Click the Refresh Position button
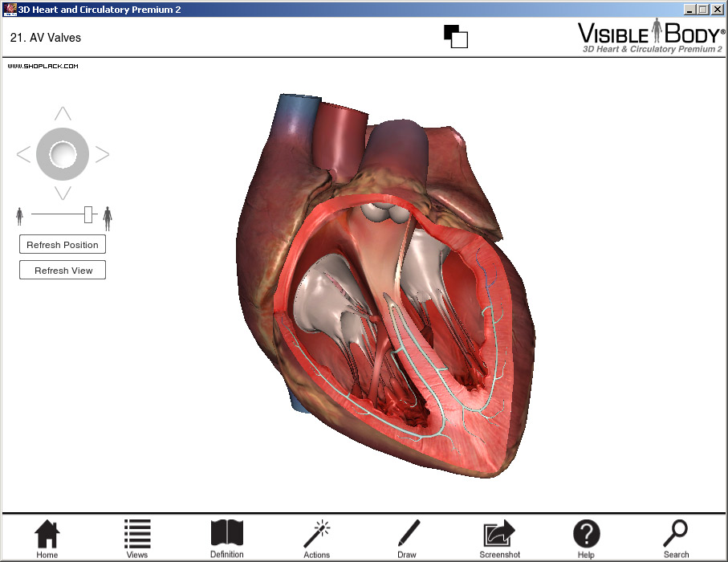The width and height of the screenshot is (728, 562). coord(63,244)
